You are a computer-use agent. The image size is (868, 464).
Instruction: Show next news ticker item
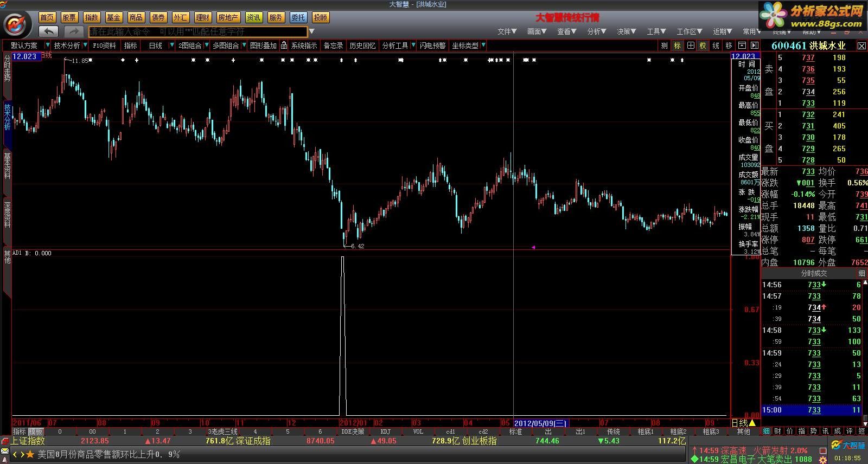tap(22, 454)
